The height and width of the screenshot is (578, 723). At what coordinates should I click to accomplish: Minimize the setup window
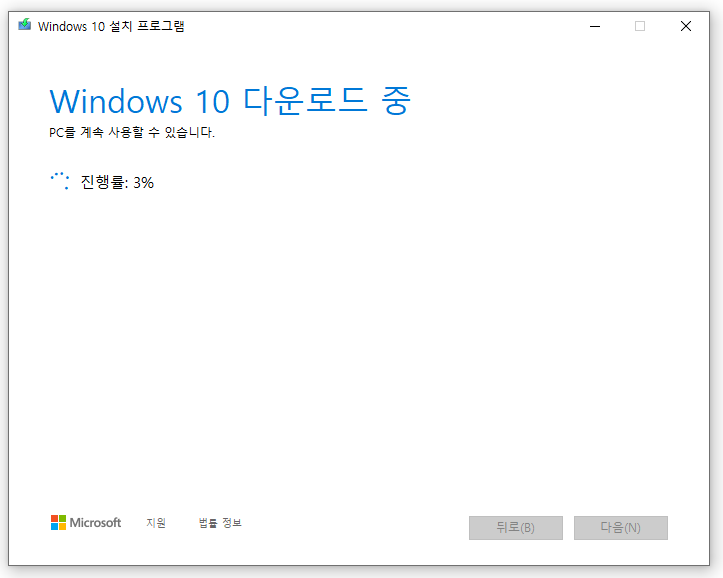[595, 26]
